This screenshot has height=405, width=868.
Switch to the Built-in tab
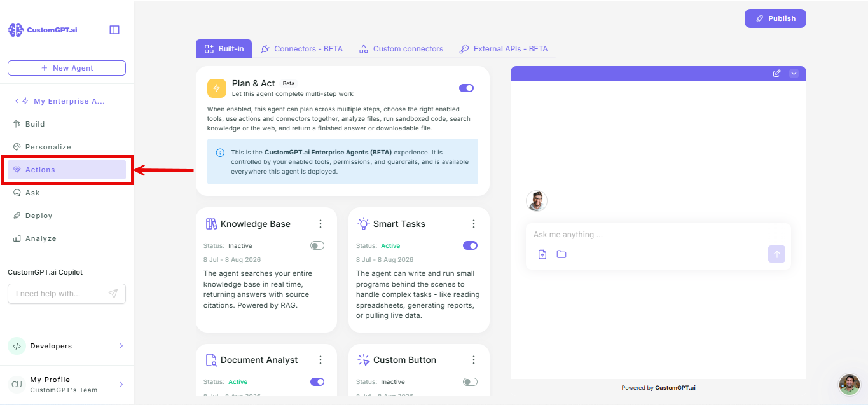(224, 48)
